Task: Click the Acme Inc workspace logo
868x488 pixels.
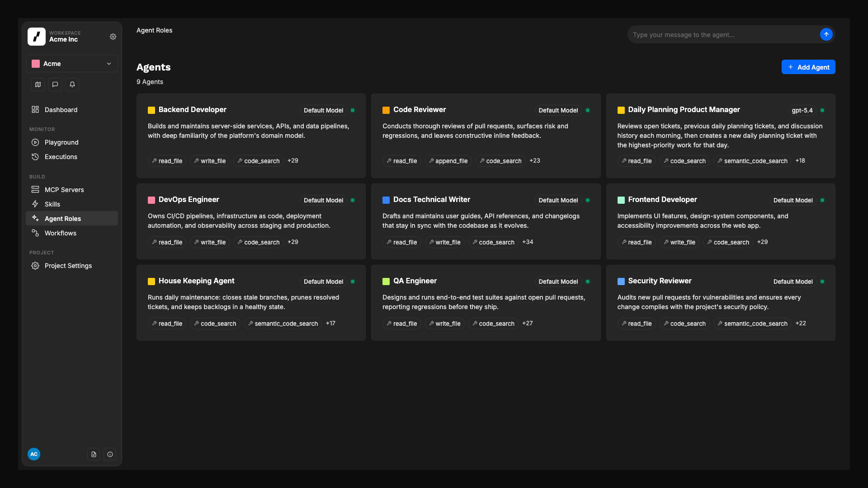Action: pos(37,37)
